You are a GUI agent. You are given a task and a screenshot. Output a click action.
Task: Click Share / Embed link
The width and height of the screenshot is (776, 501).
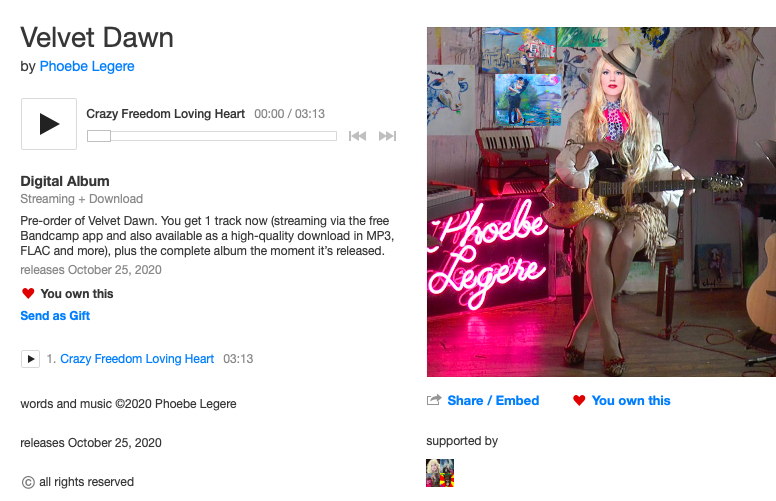[493, 401]
